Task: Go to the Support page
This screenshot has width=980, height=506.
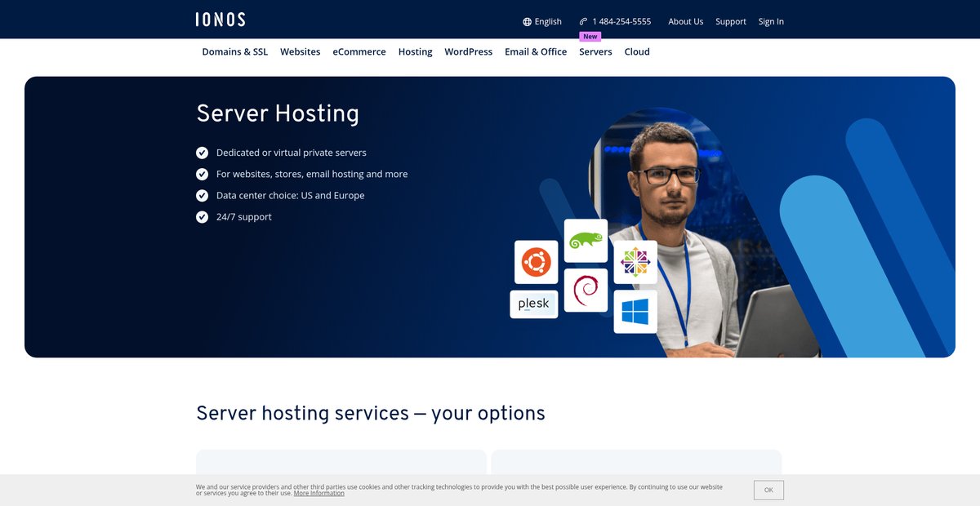Action: point(731,22)
